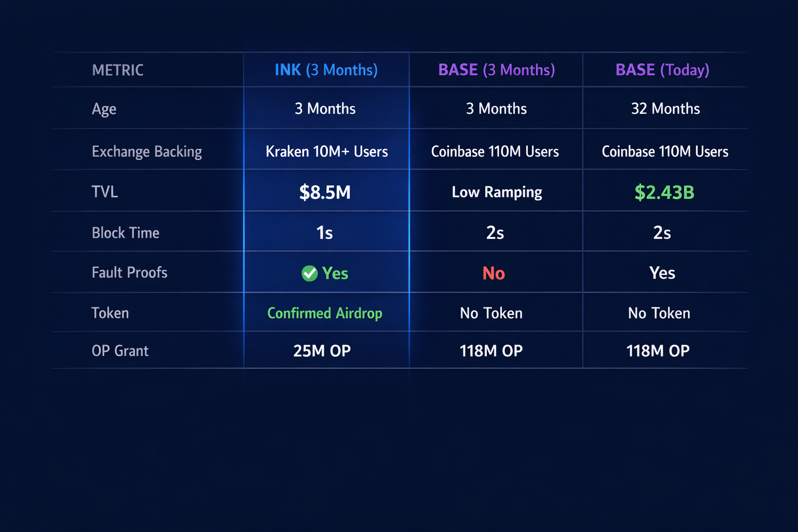Viewport: 798px width, 532px height.
Task: Select the Exchange Backing row label
Action: point(147,151)
